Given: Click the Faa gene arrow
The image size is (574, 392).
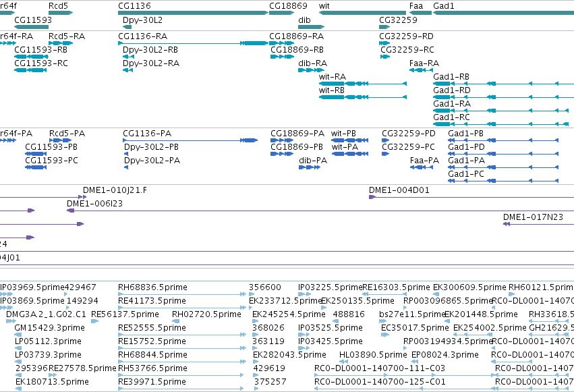Looking at the screenshot, I should (x=421, y=13).
